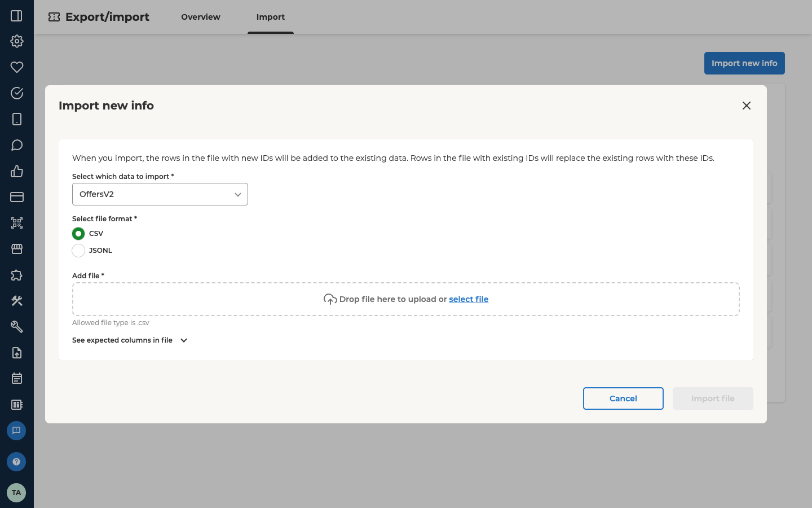The height and width of the screenshot is (508, 812).
Task: Expand See expected columns in file
Action: pyautogui.click(x=130, y=340)
